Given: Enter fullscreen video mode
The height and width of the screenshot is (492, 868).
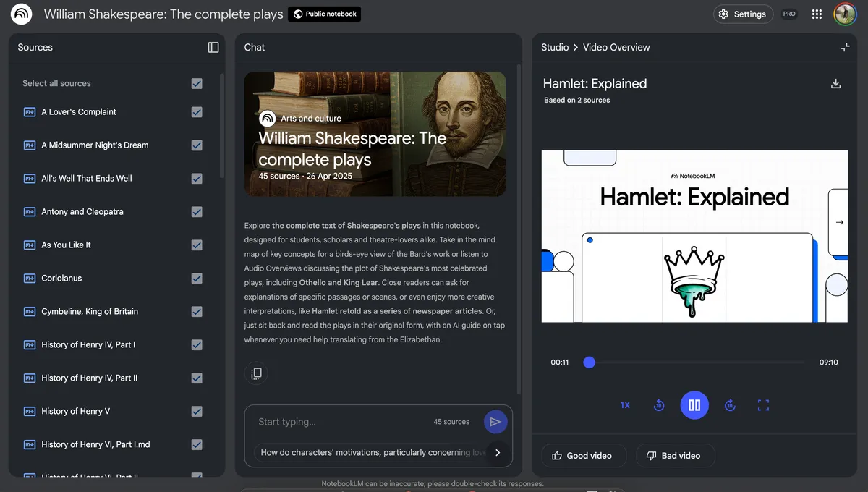Looking at the screenshot, I should [x=763, y=405].
